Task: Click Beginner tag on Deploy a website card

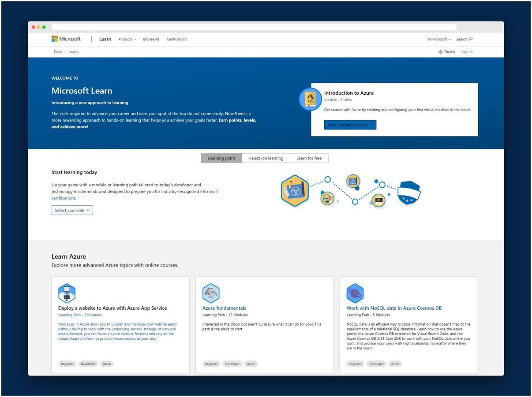Action: pyautogui.click(x=67, y=364)
